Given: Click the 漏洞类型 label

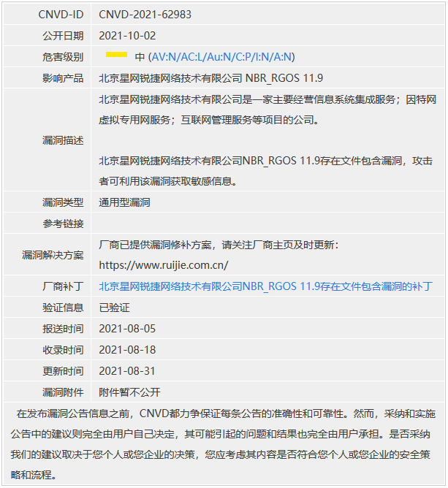Looking at the screenshot, I should pos(63,202).
